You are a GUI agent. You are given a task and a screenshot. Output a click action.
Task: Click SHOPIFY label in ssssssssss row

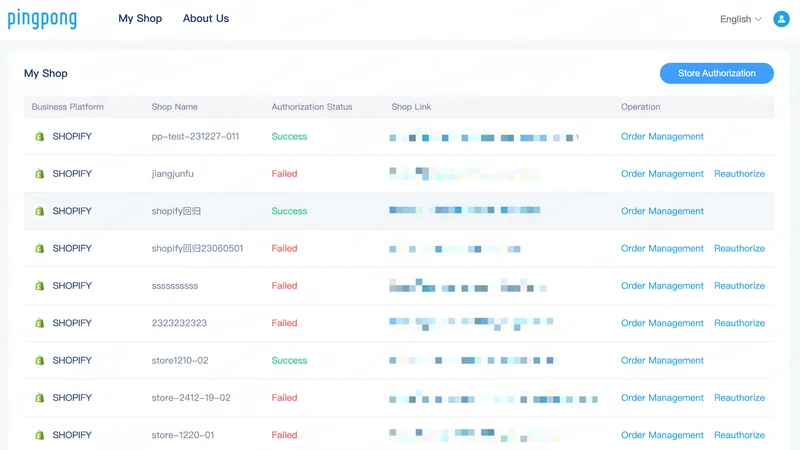click(72, 286)
